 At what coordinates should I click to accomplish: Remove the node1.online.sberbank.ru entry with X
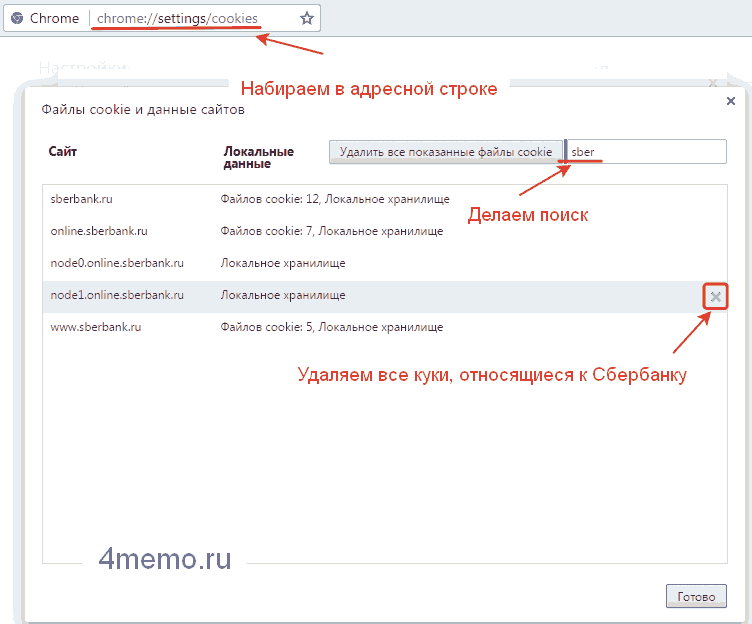click(x=716, y=297)
